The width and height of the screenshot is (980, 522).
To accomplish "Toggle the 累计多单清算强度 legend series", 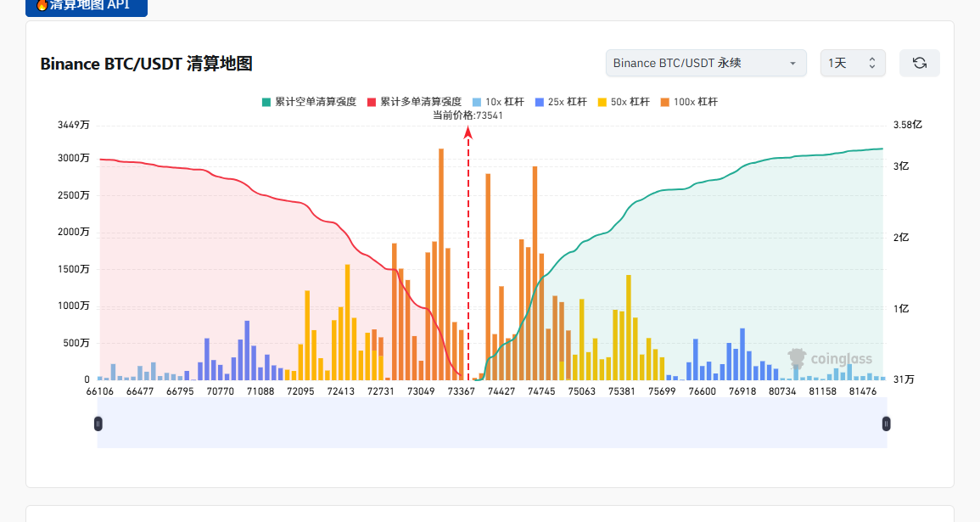I will pyautogui.click(x=414, y=102).
